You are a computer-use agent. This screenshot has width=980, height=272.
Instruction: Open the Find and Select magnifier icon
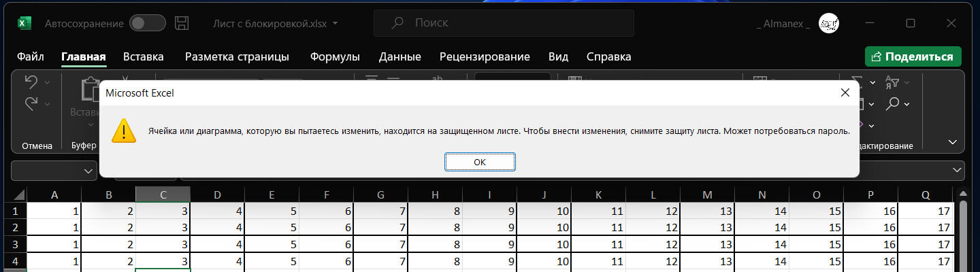tap(892, 103)
